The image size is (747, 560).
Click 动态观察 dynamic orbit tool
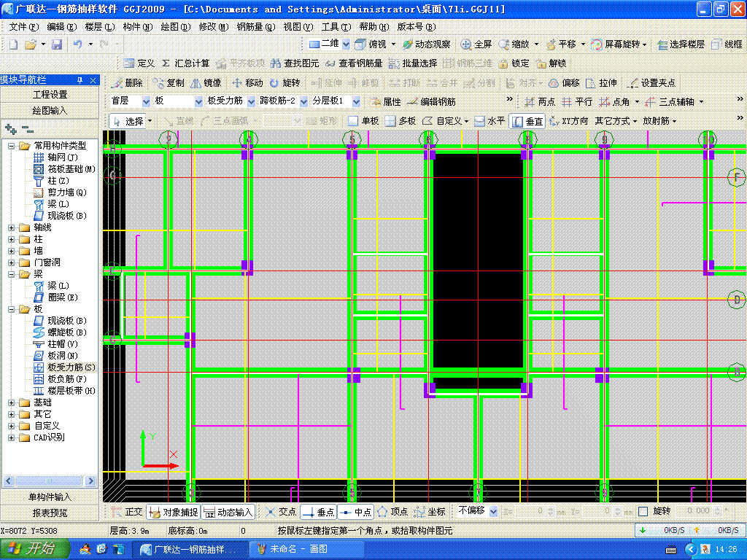(426, 44)
